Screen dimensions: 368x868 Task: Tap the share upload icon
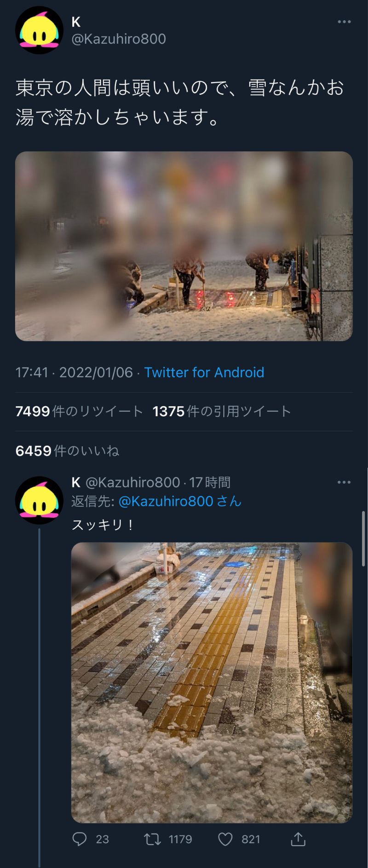pyautogui.click(x=298, y=839)
